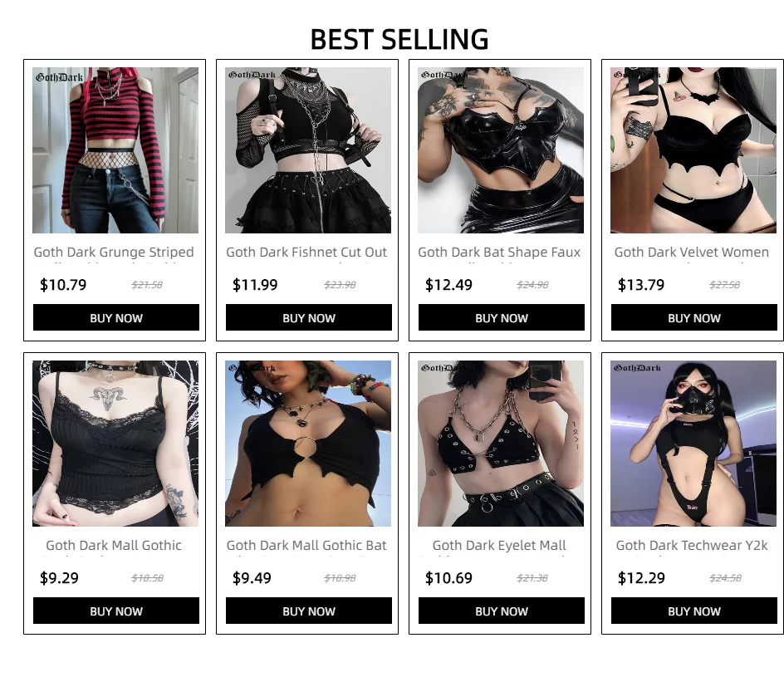Open the Velvet Women bat bra image
This screenshot has width=784, height=677.
click(x=693, y=150)
